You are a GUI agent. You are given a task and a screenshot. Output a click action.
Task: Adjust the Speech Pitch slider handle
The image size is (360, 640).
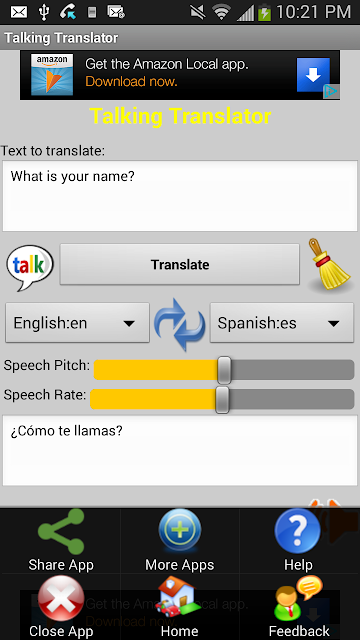[x=224, y=370]
